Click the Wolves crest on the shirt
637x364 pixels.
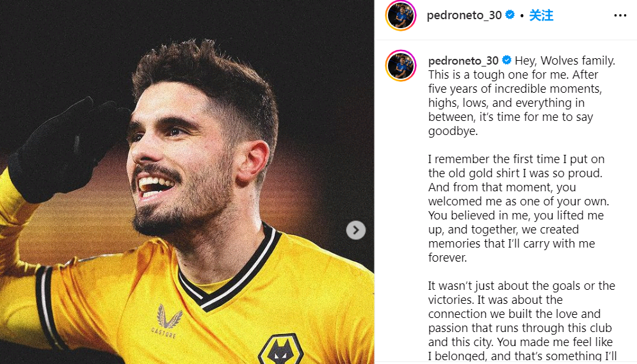(280, 349)
